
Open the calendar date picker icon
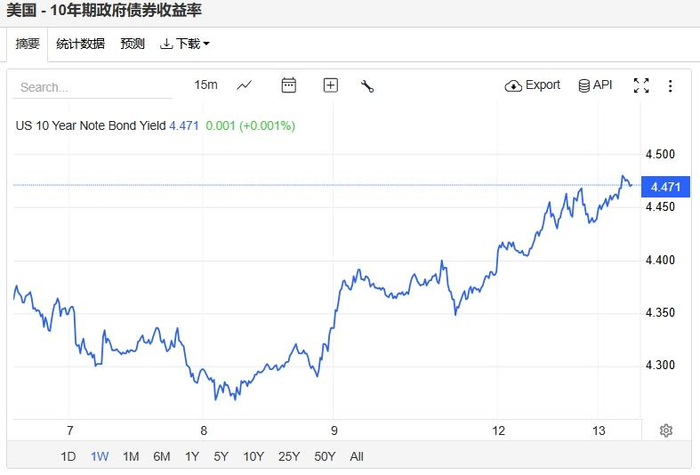289,86
